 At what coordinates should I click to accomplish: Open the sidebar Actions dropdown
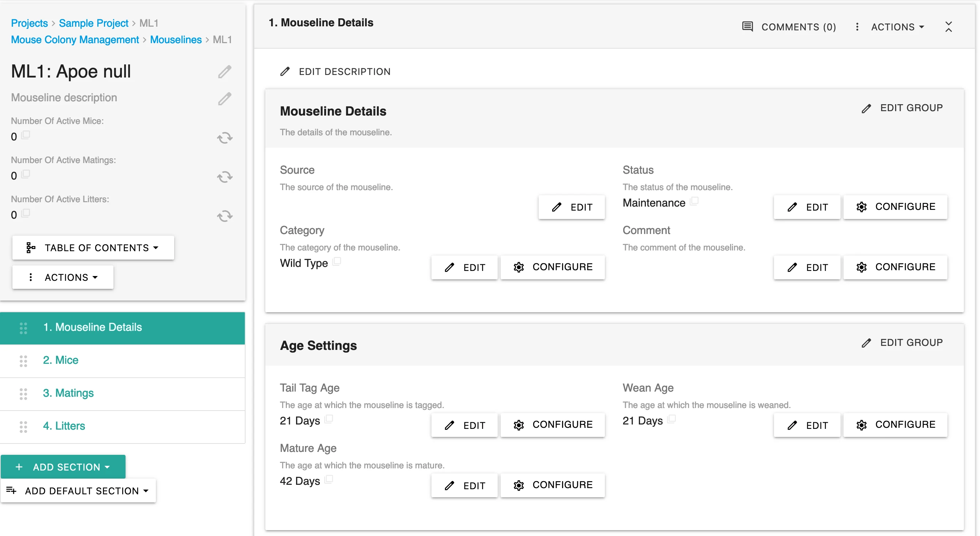point(63,277)
